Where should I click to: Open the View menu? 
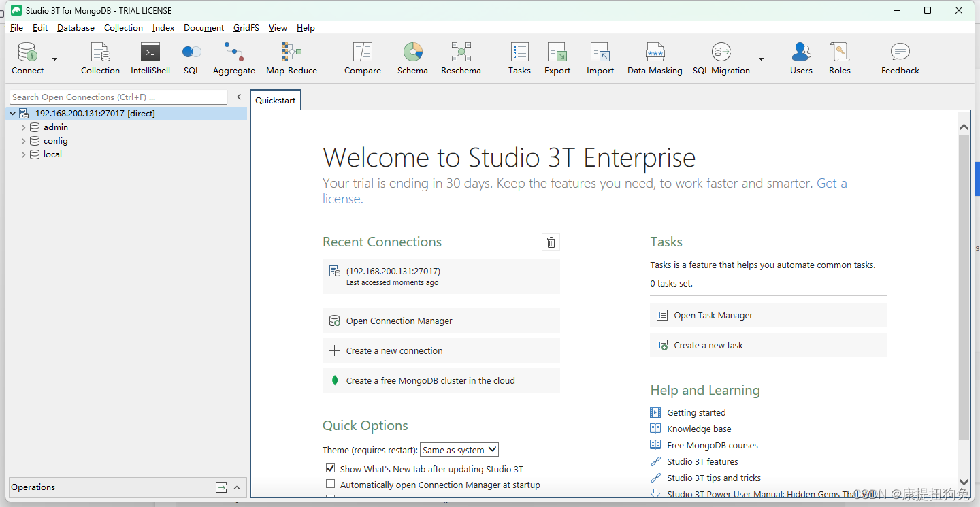(278, 28)
